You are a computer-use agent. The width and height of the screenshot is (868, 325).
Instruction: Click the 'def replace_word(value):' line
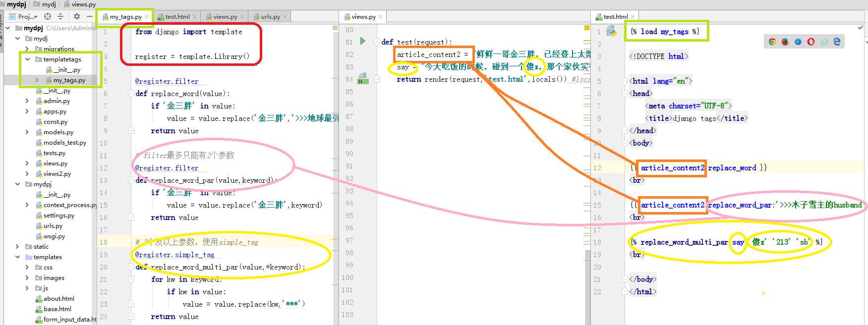[x=182, y=93]
